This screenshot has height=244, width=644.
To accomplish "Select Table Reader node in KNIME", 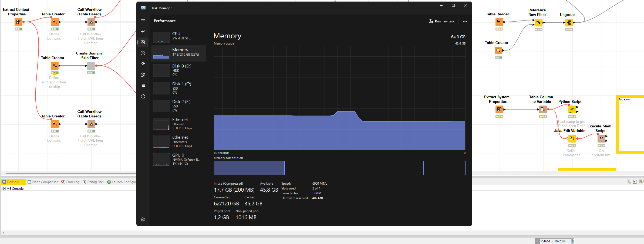I will (x=499, y=22).
